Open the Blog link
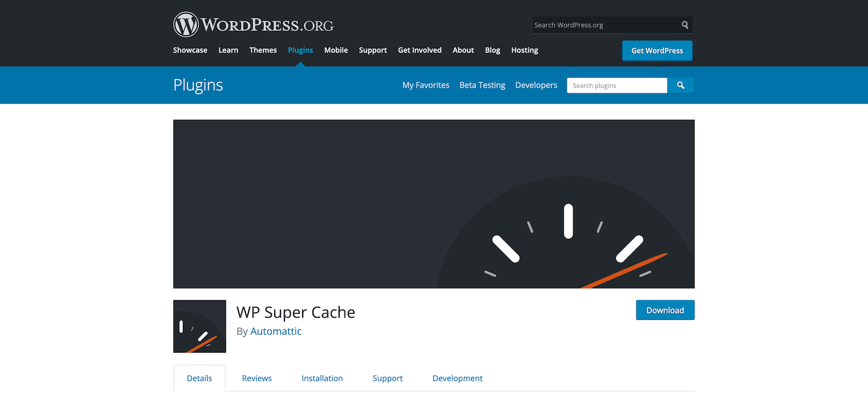 point(493,50)
